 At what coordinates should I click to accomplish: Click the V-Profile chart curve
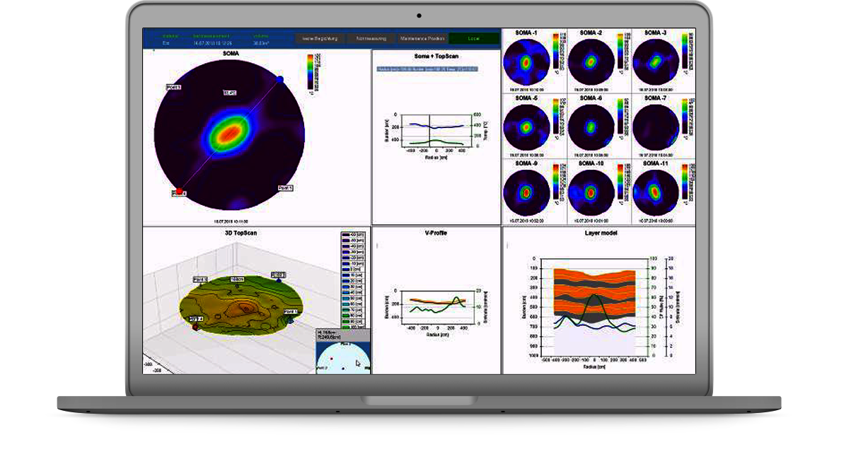pyautogui.click(x=432, y=302)
